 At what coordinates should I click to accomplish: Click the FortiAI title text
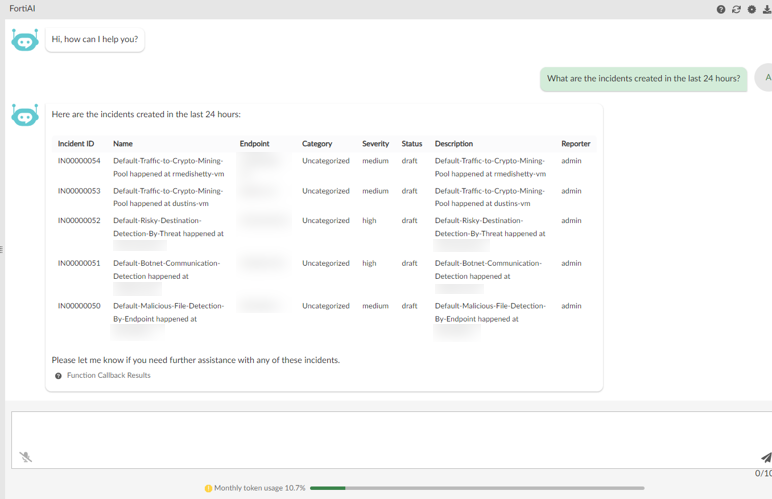point(22,8)
